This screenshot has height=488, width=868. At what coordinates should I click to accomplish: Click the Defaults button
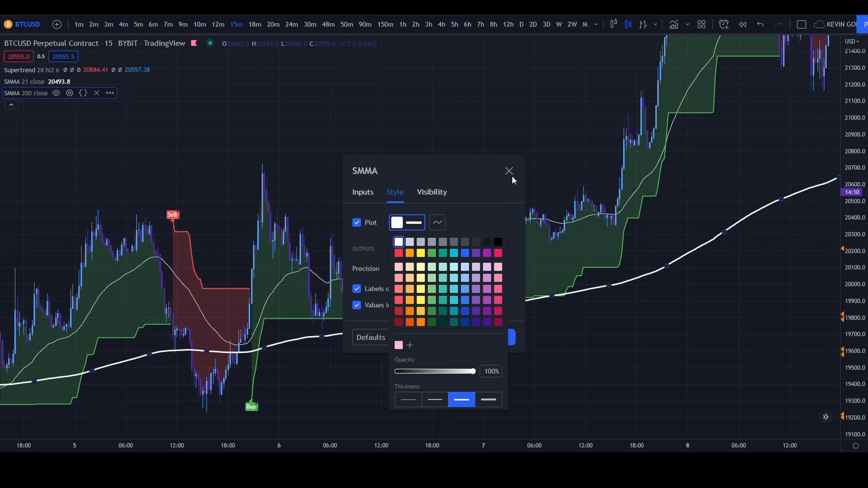pyautogui.click(x=371, y=337)
